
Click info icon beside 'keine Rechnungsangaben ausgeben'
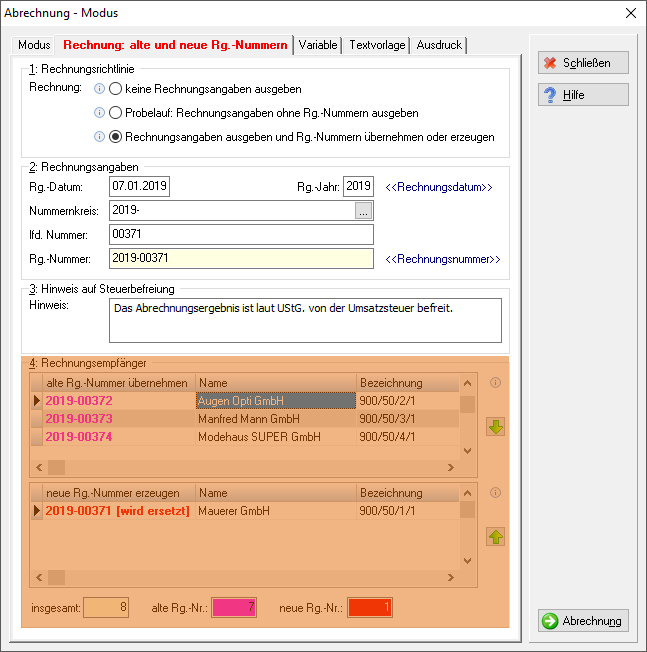click(x=99, y=89)
